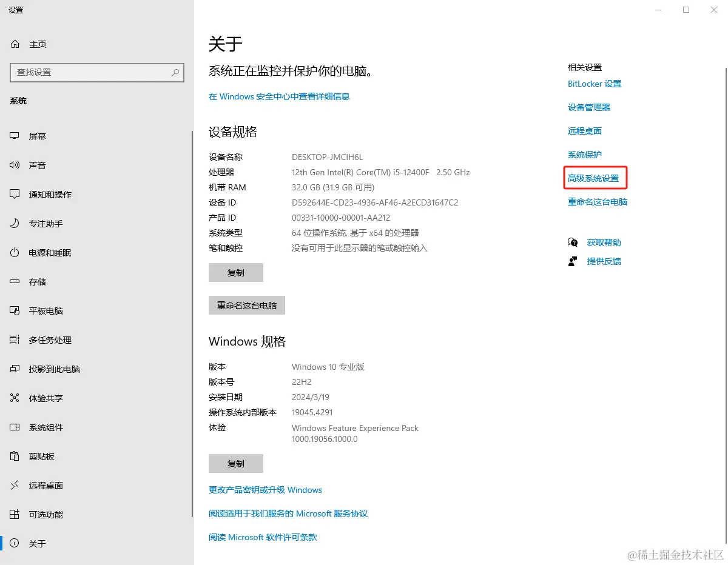
Task: Open 远程桌面 related settings link
Action: coord(585,131)
